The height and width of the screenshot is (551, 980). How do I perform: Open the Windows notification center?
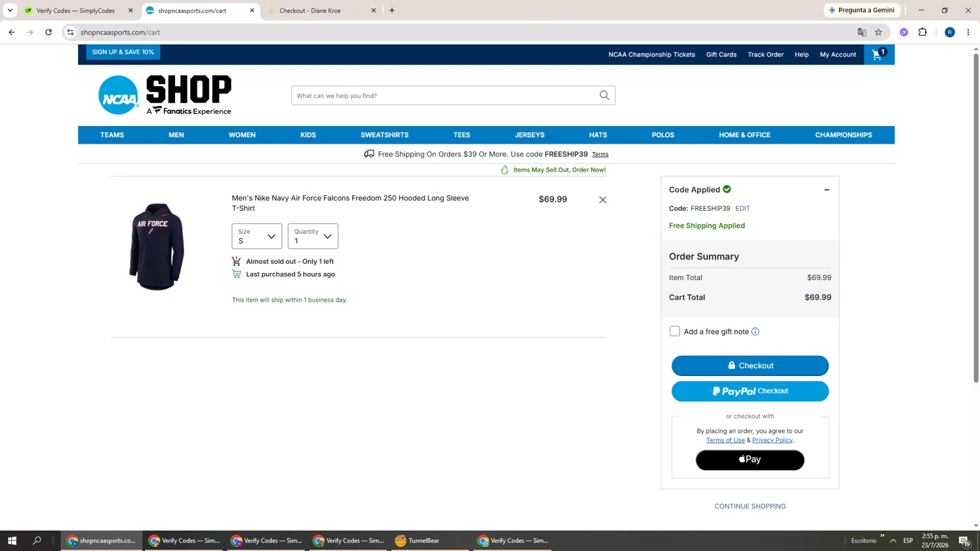point(964,541)
